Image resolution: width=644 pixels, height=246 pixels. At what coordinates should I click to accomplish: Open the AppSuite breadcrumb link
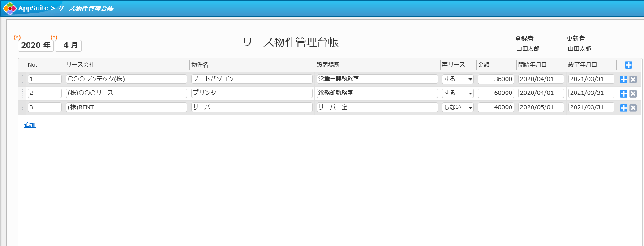33,8
